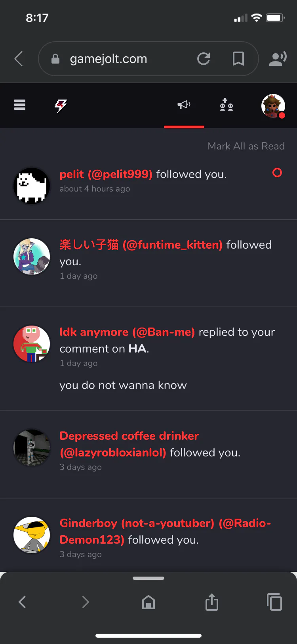Open the profile avatar menu
Viewport: 297px width, 644px height.
coord(273,106)
